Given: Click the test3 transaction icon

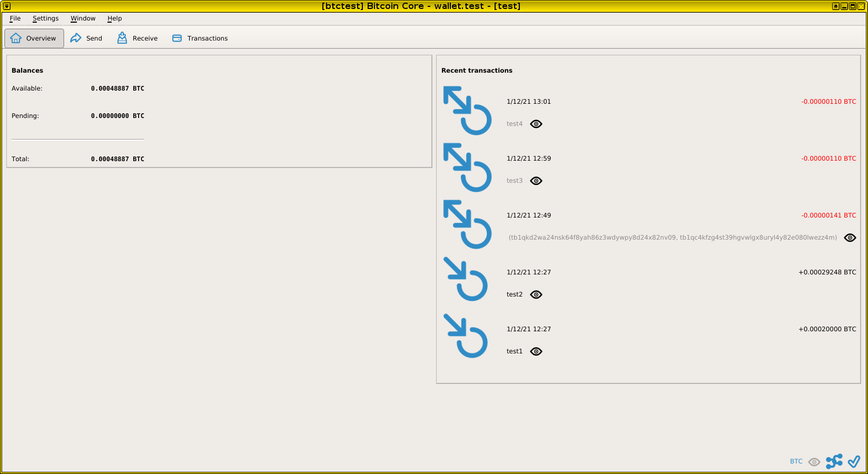Looking at the screenshot, I should pos(467,167).
